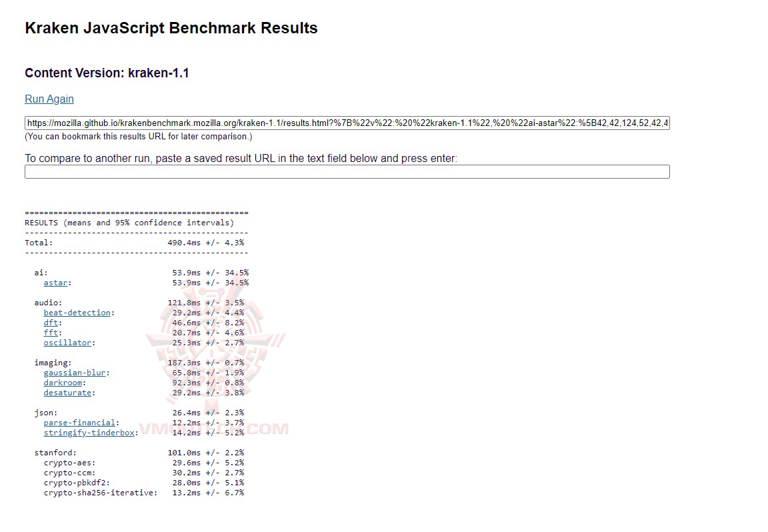Open the desaturate test link

(x=67, y=393)
